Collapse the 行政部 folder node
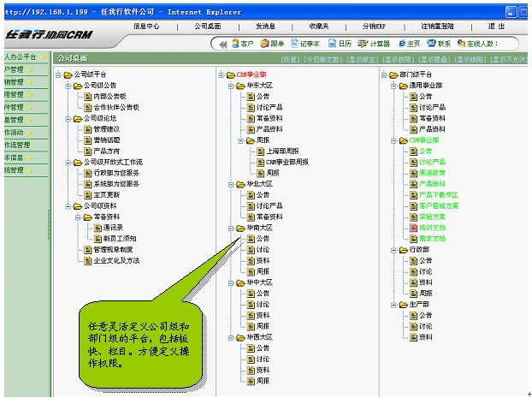532x398 pixels. tap(391, 250)
